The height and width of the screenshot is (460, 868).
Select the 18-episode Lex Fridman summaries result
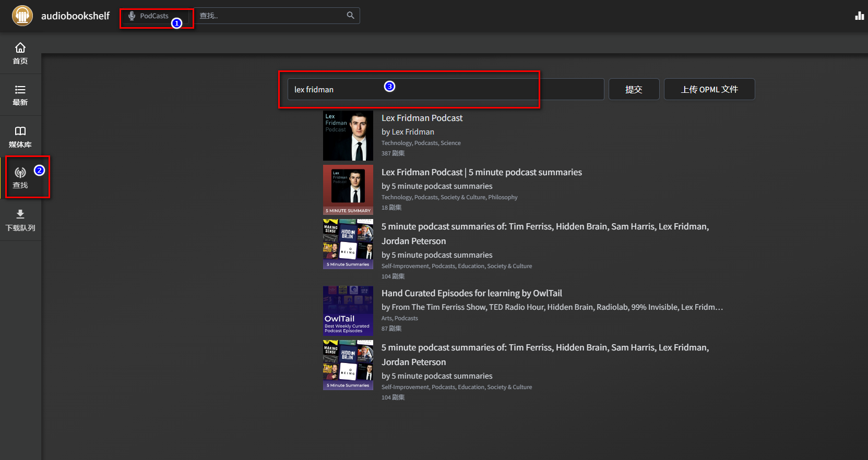481,173
